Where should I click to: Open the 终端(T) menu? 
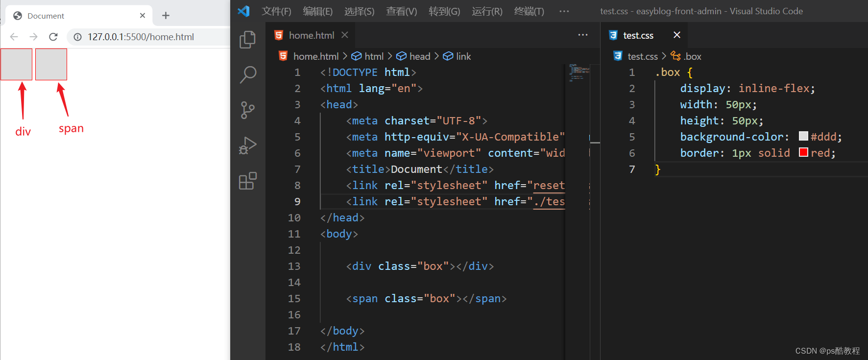pyautogui.click(x=529, y=11)
